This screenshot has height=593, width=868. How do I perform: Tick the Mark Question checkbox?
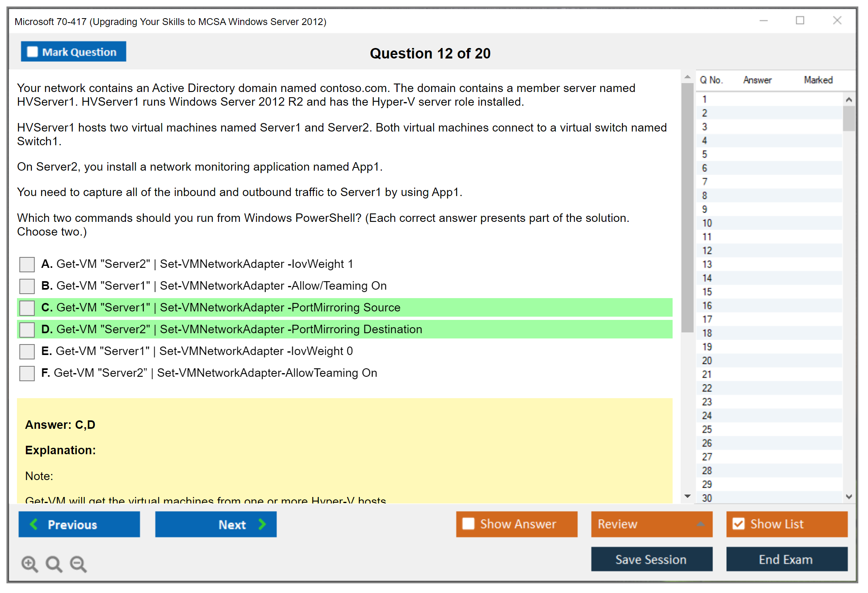click(32, 52)
